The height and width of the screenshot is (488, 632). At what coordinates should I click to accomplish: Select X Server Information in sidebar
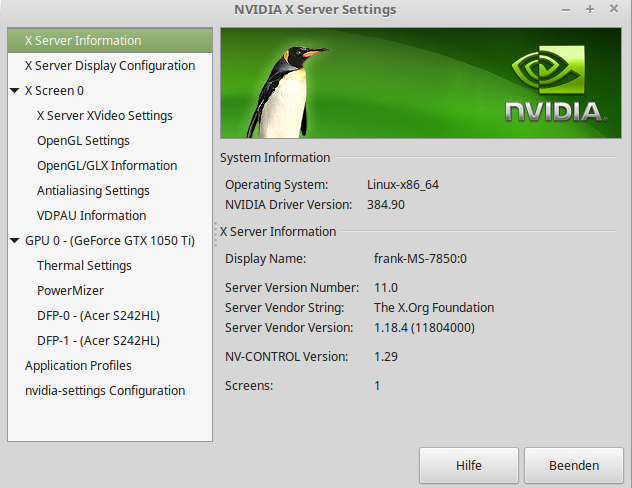[x=110, y=41]
